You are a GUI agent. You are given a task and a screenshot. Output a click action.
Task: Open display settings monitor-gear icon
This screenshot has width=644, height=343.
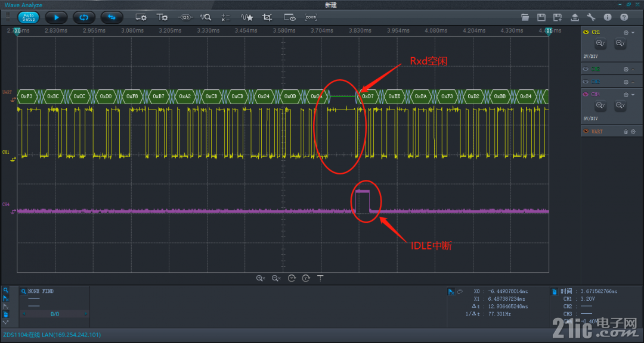pyautogui.click(x=141, y=17)
